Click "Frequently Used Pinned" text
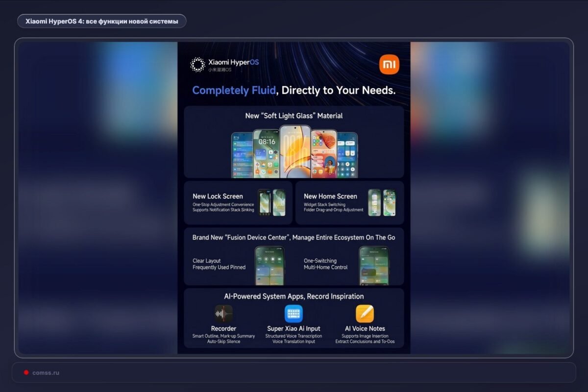 click(219, 267)
